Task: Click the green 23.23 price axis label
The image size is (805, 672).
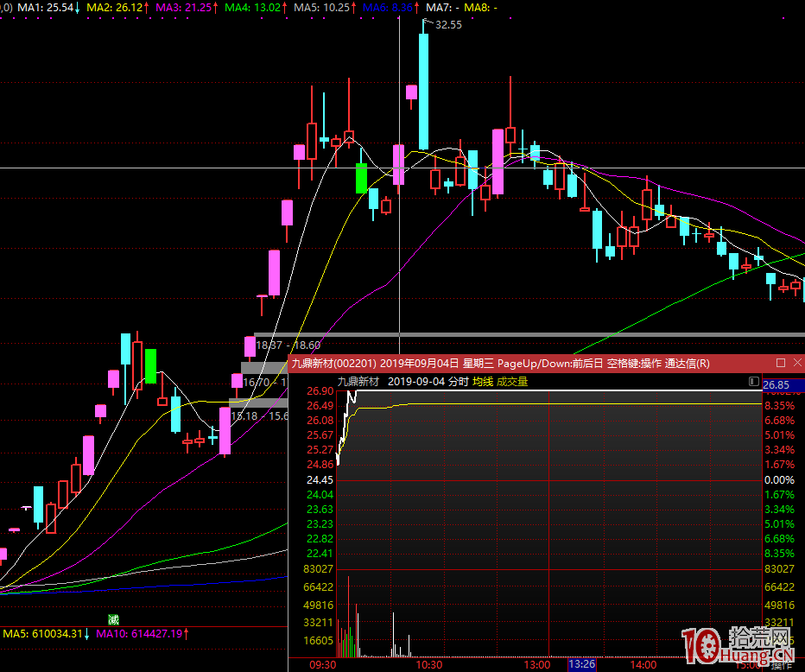Action: (x=320, y=524)
